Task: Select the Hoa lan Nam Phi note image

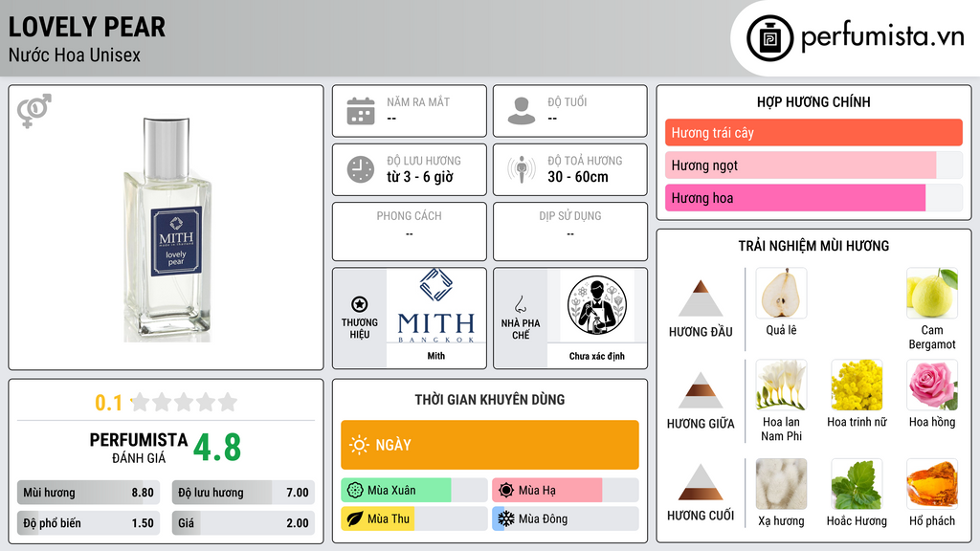Action: click(x=781, y=385)
